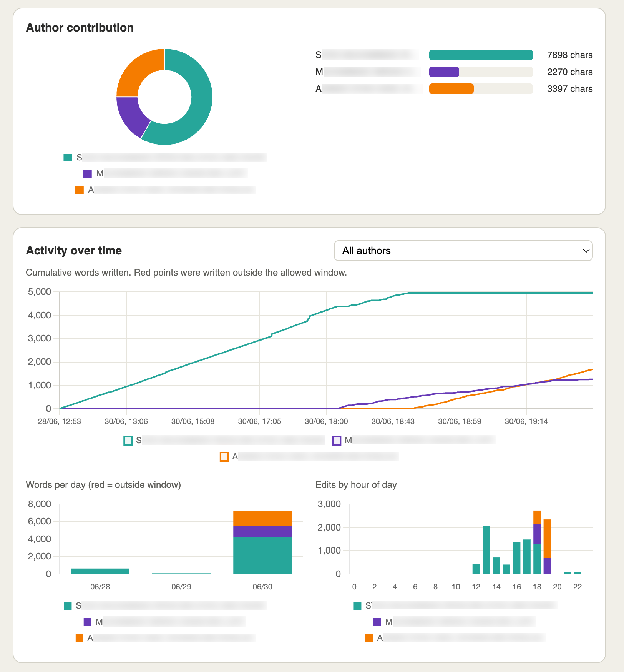The height and width of the screenshot is (672, 624).
Task: Click the purple segment of 06/30 bar
Action: pos(262,531)
